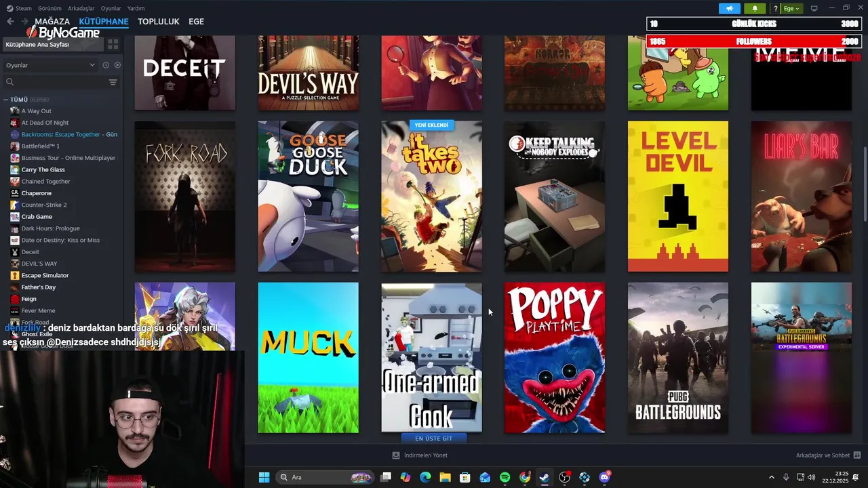
Task: Open the Yardım menu
Action: [136, 8]
